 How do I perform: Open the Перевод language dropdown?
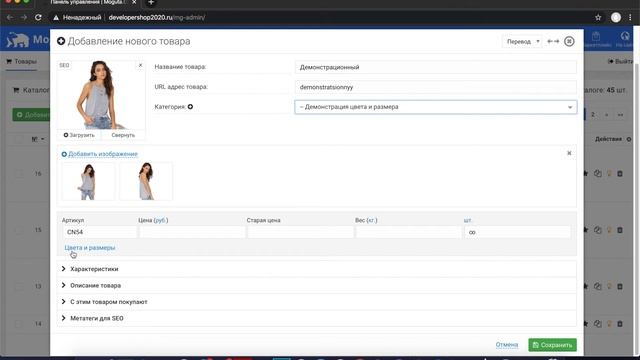coord(522,41)
